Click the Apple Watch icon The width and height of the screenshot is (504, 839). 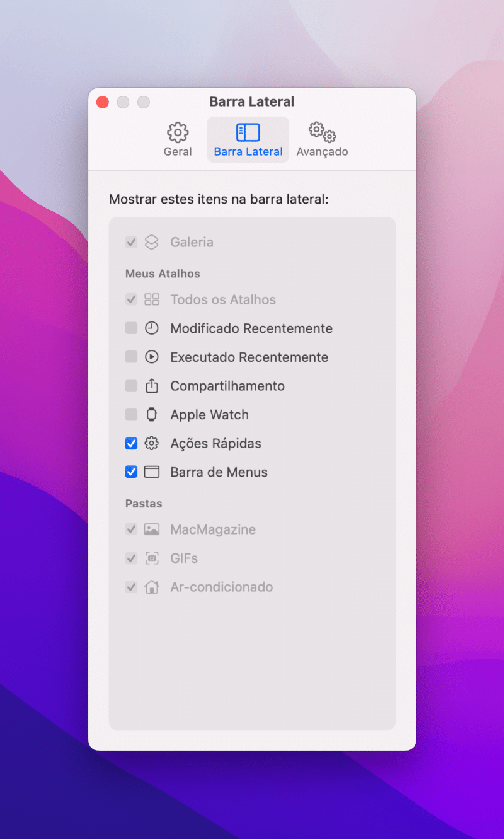151,414
